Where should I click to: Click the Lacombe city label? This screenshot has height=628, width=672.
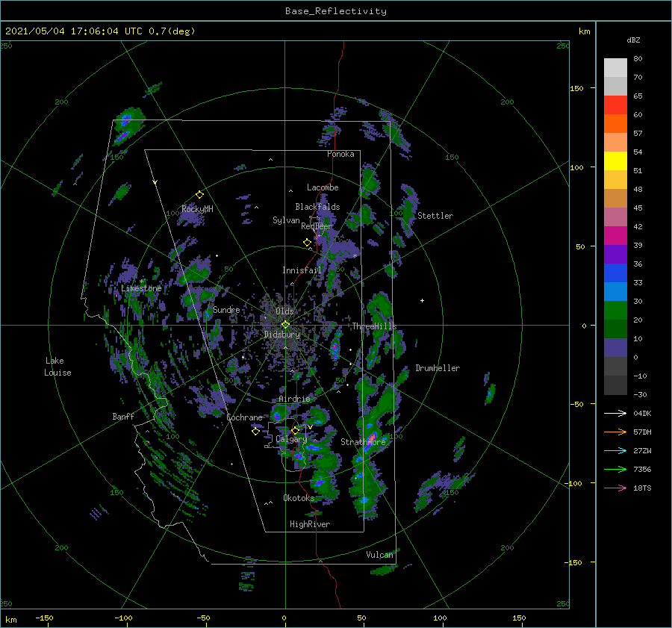(x=323, y=187)
